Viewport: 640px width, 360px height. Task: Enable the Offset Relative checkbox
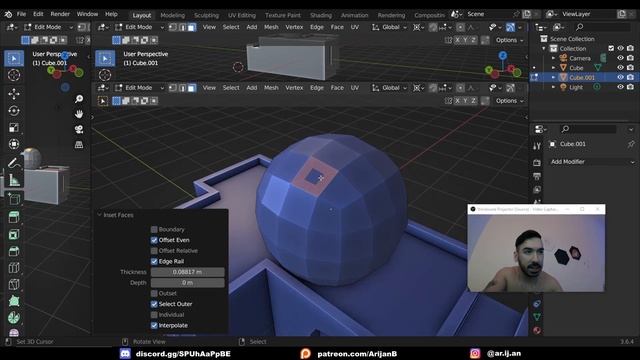(154, 251)
